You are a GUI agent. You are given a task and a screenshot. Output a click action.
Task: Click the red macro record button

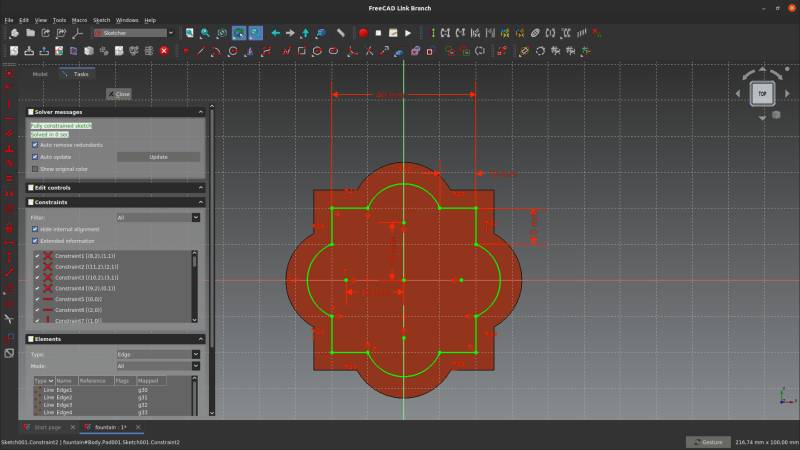[x=363, y=33]
